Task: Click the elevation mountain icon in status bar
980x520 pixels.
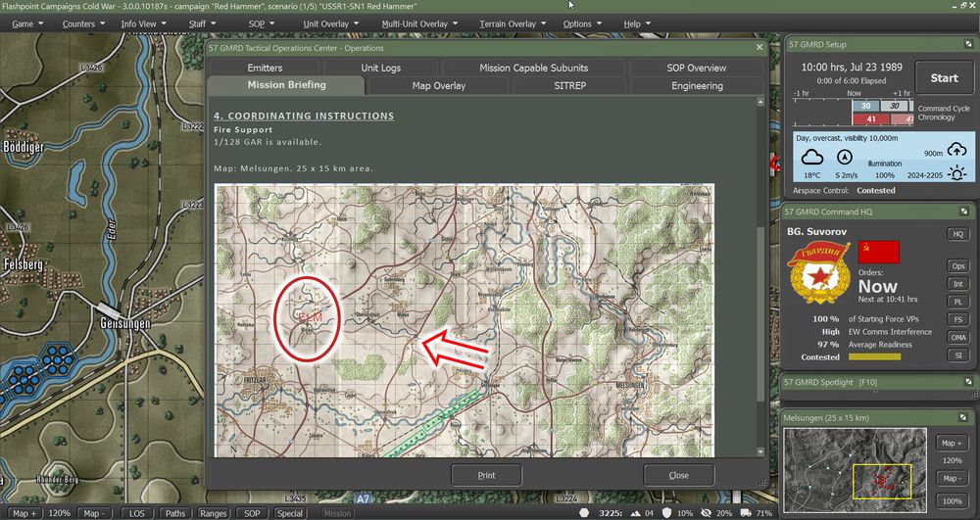Action: coord(636,513)
